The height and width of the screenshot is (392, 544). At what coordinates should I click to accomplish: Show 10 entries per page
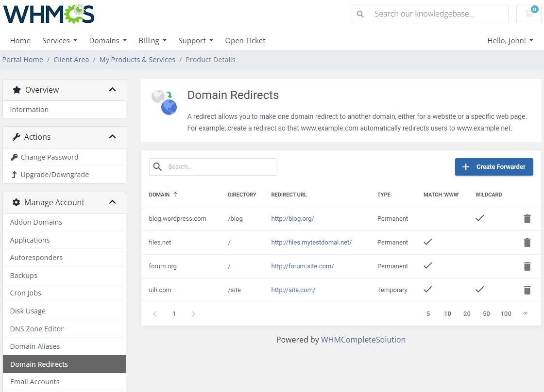point(447,314)
